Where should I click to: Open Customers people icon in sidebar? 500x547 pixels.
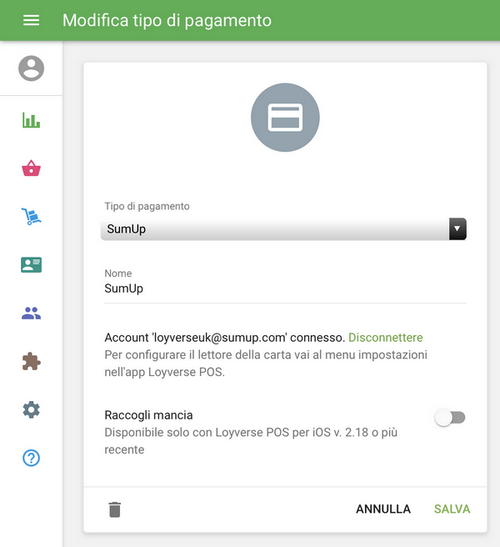point(31,313)
